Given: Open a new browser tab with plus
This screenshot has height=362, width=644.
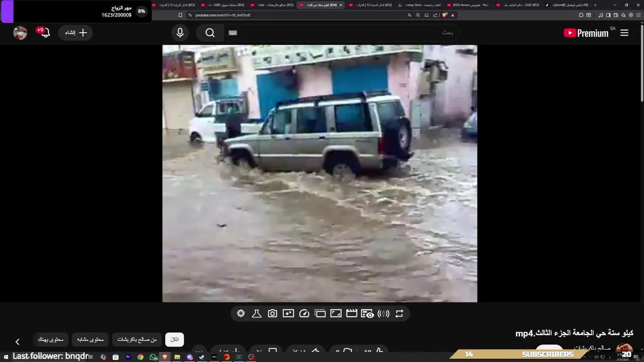Looking at the screenshot, I should tap(595, 5).
